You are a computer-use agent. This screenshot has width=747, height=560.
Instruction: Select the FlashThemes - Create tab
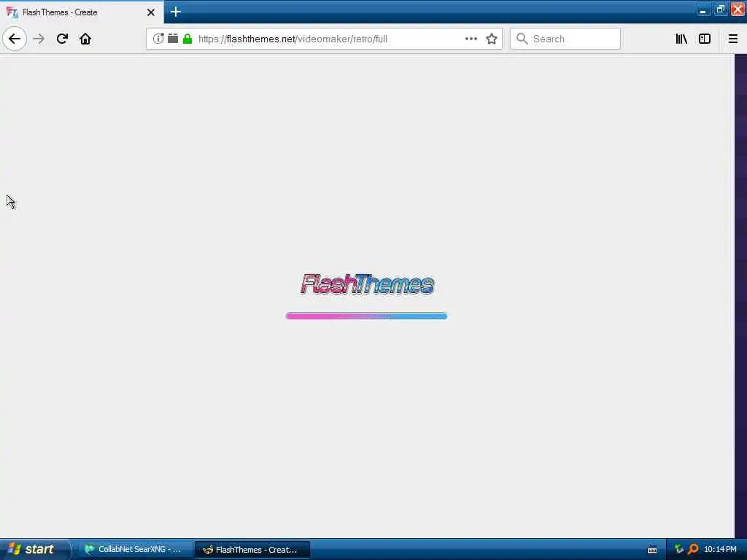point(82,12)
